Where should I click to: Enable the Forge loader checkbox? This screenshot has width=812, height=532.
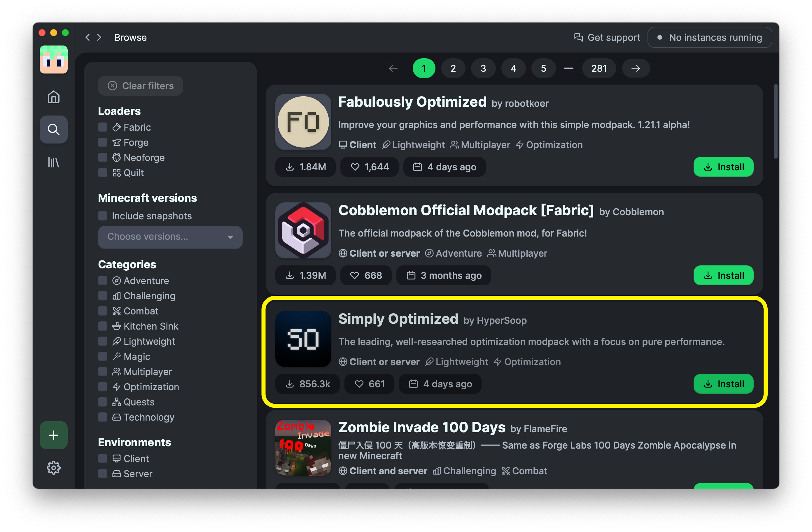click(x=103, y=142)
